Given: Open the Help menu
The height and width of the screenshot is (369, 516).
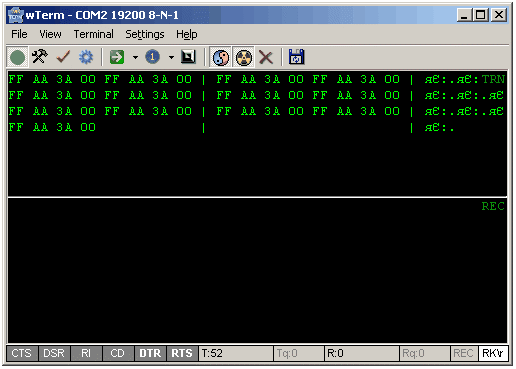Looking at the screenshot, I should pos(187,34).
